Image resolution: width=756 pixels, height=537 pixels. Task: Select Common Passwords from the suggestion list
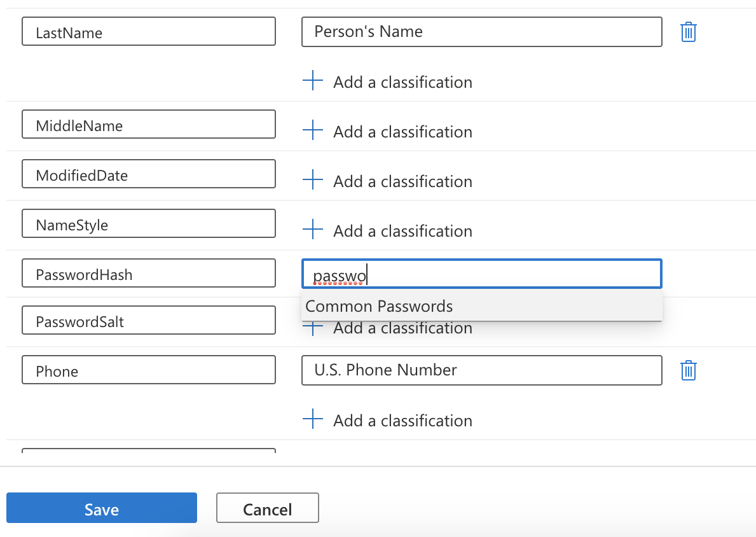coord(482,306)
